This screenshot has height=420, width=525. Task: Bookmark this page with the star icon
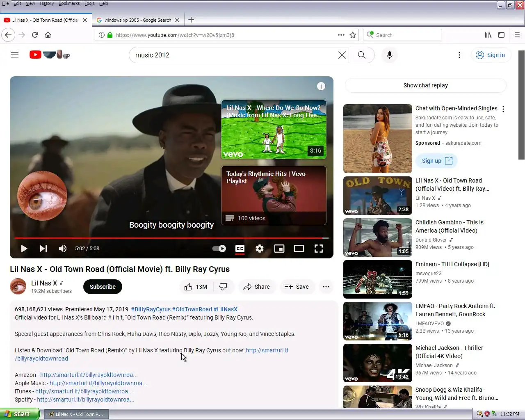tap(352, 35)
